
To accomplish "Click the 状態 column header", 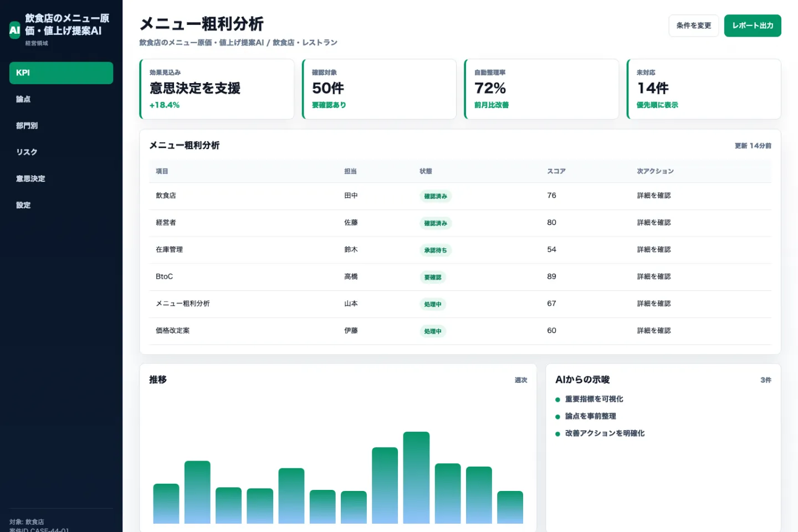I will pos(426,171).
